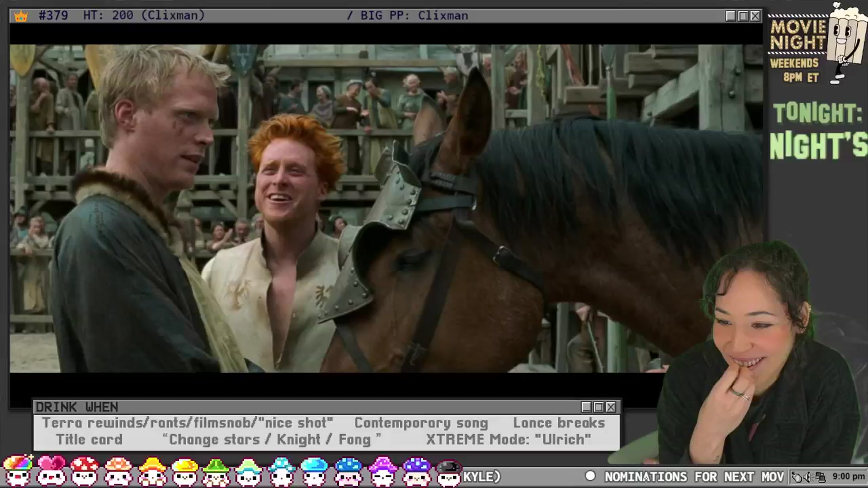
Task: Click the light-blue spotted mushroom icon
Action: click(281, 472)
